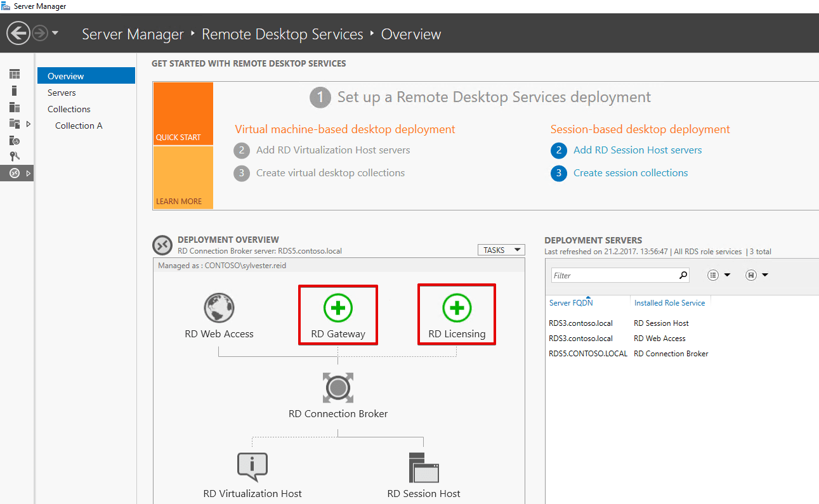Click Add RD Virtualization Host servers
Screen dimensions: 819x504
(333, 150)
